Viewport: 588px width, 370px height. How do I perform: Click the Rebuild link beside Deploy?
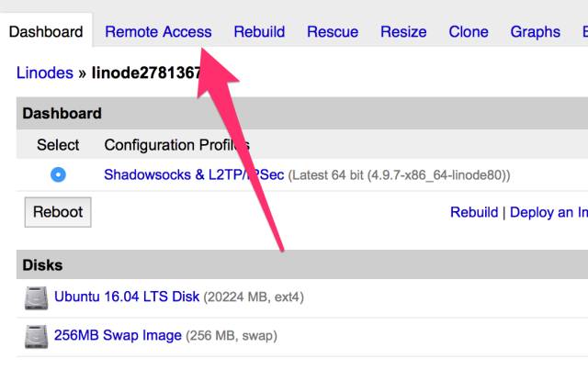coord(473,212)
